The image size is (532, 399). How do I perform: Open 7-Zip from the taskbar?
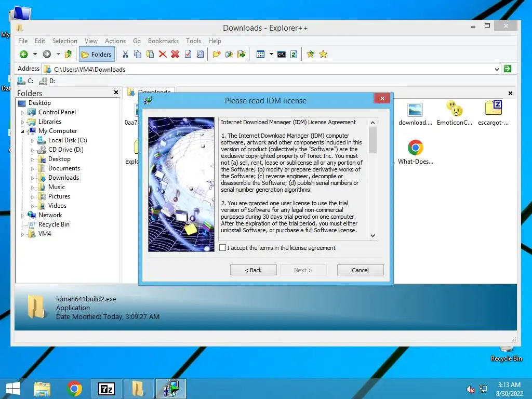[x=106, y=389]
